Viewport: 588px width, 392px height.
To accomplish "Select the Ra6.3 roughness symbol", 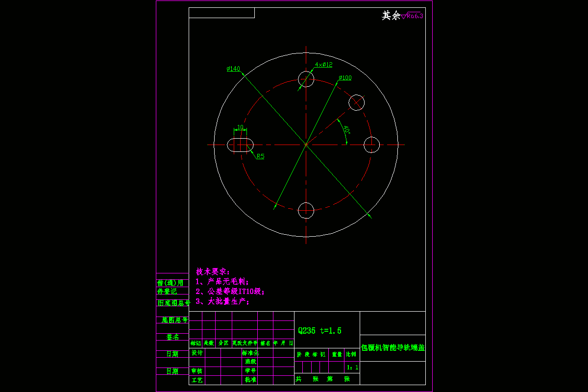I will 412,16.
